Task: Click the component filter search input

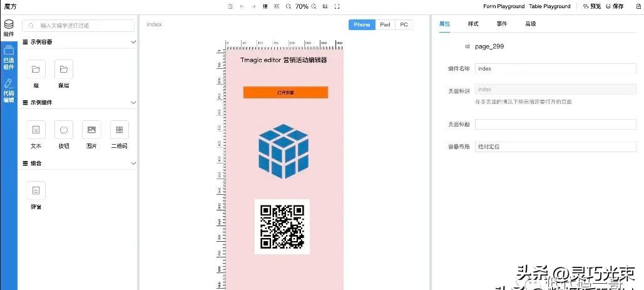Action: (78, 26)
